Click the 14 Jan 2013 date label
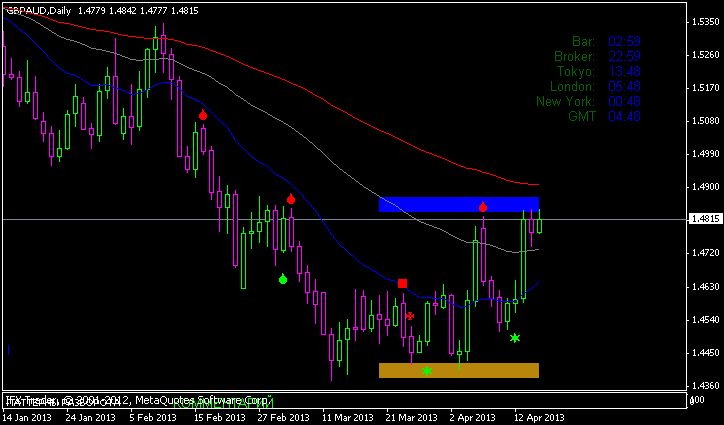 (27, 418)
